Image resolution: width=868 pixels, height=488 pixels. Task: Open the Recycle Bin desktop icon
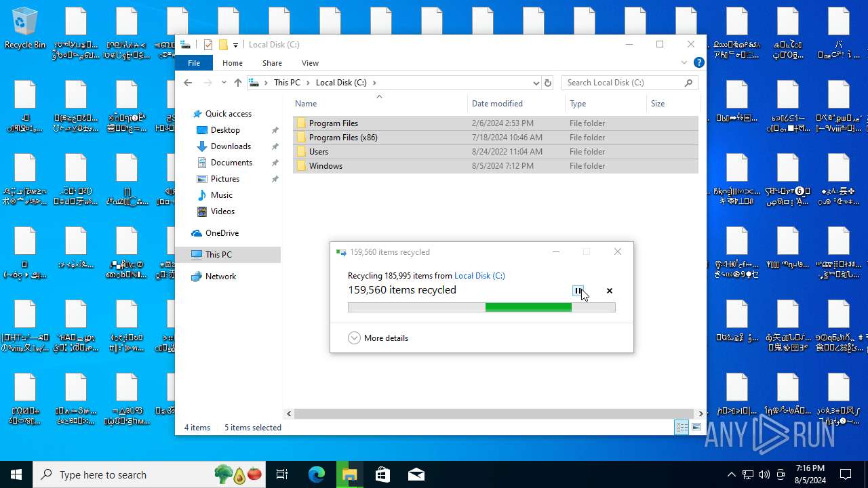pos(25,28)
